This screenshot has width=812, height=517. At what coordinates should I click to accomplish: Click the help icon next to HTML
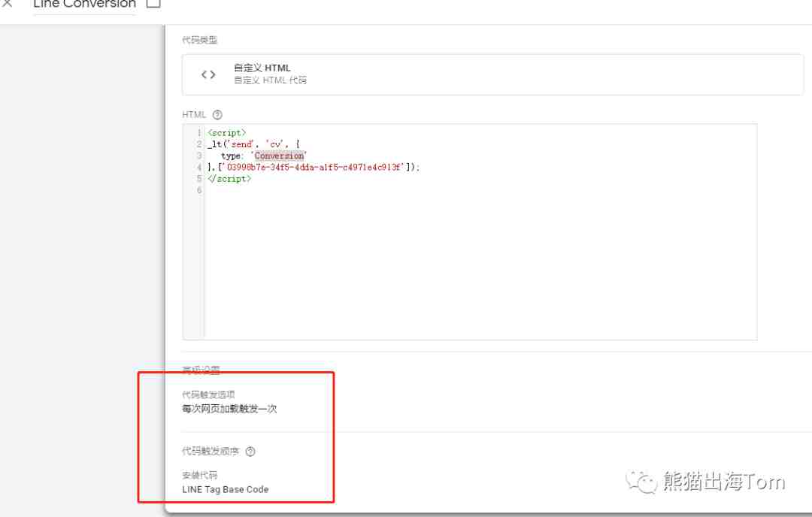point(217,115)
